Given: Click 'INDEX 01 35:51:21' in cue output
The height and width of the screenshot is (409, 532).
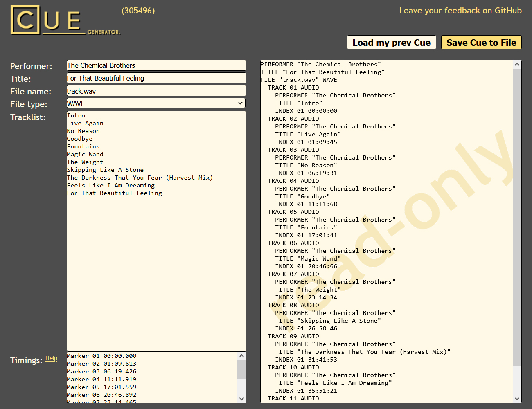Looking at the screenshot, I should pos(306,391).
